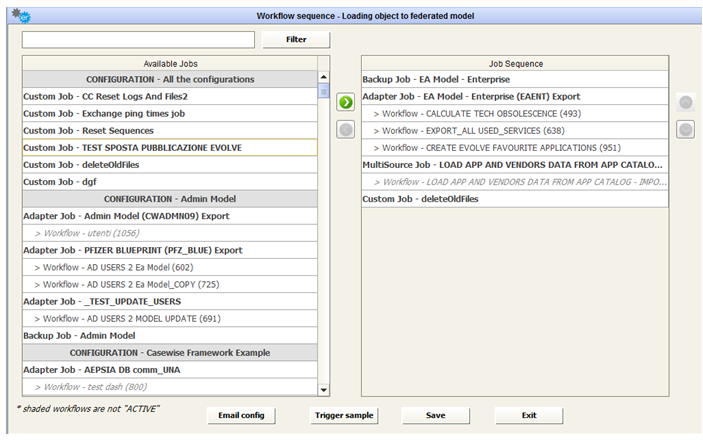
Task: Select Workflow - CREATE EVOLVE FAVOURITE APPLICATIONS (951)
Action: (515, 148)
